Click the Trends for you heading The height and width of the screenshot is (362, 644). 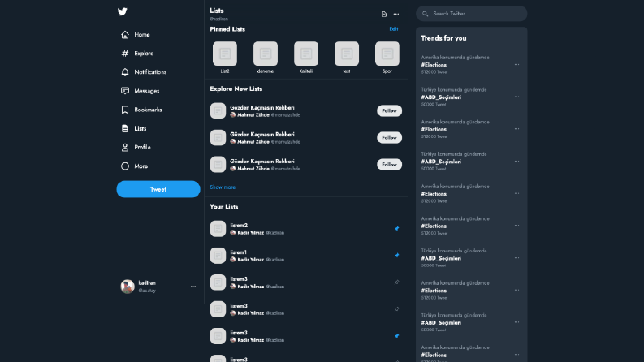[443, 38]
